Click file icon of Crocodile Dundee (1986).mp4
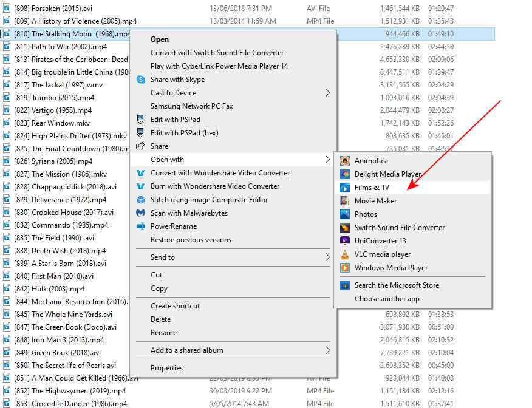The width and height of the screenshot is (532, 408). click(7, 404)
